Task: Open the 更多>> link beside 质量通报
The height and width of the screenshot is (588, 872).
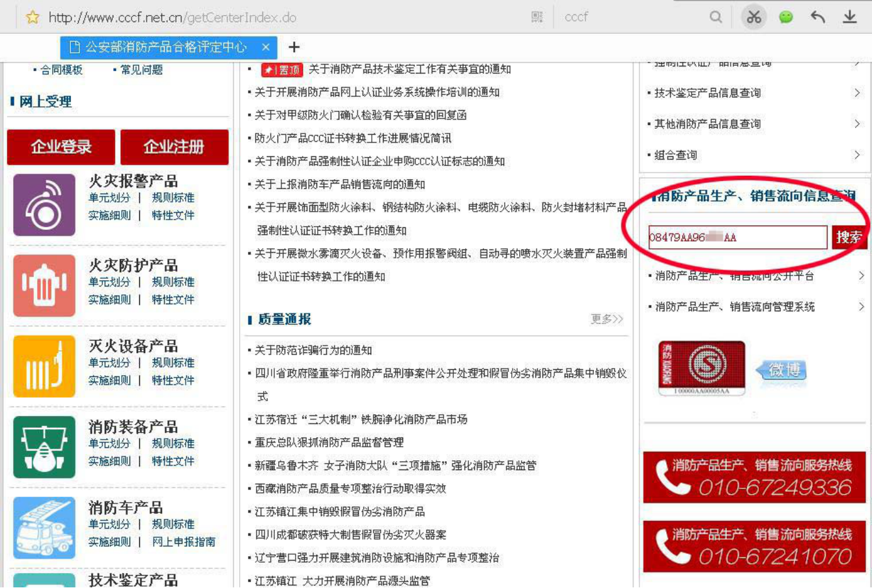Action: tap(606, 319)
